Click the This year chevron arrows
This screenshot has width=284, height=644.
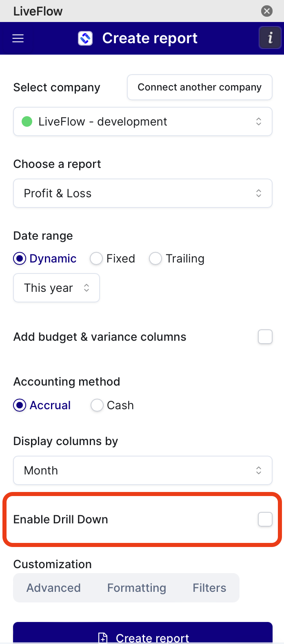[x=87, y=288]
